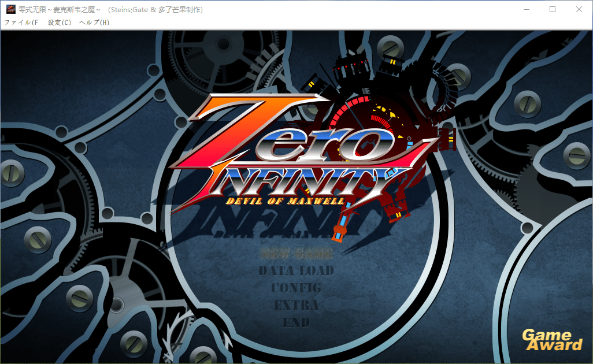Open the ファイル(F) menu
This screenshot has width=593, height=364.
(21, 23)
